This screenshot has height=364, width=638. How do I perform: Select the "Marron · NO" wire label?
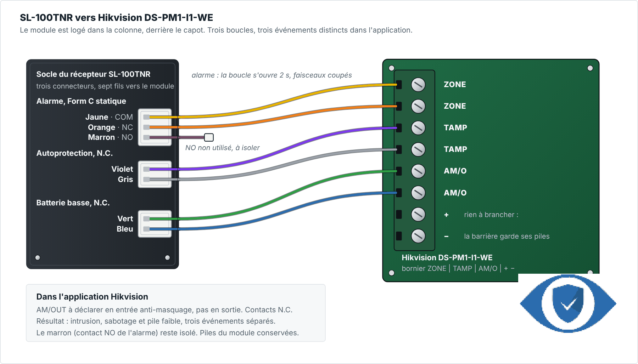click(110, 137)
